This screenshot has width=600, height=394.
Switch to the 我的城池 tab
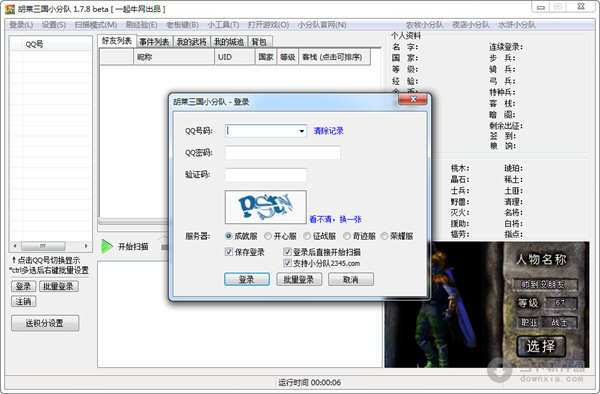229,42
